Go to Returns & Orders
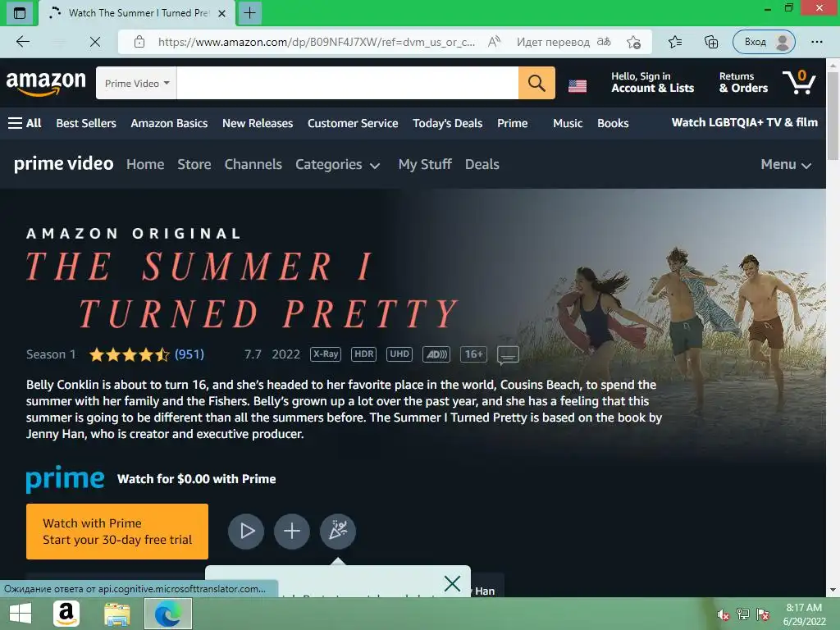 click(743, 83)
